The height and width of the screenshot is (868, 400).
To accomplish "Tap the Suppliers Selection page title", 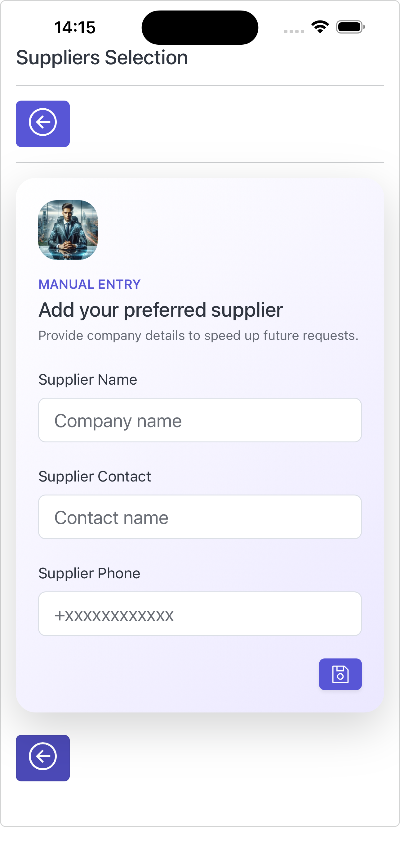I will (102, 57).
